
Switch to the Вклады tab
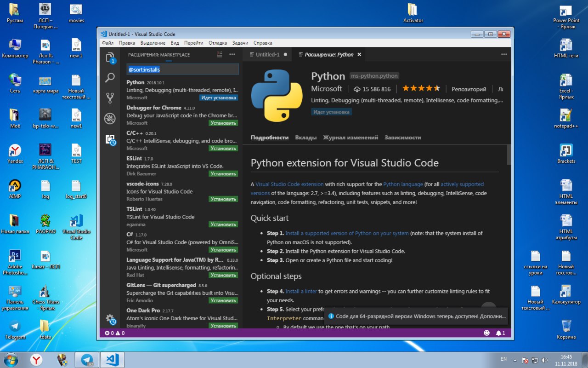tap(305, 138)
